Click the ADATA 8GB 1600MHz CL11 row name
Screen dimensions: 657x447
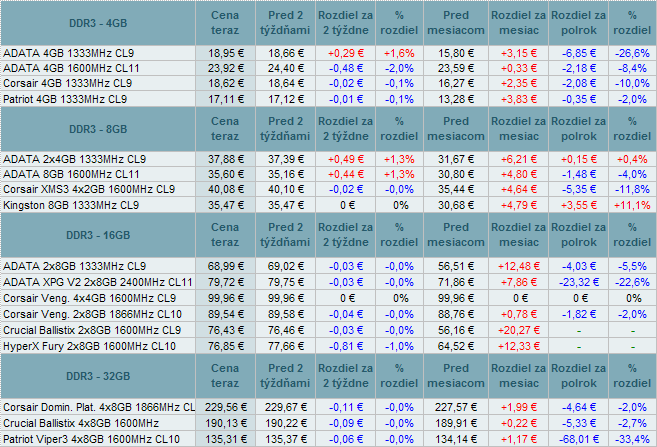(x=71, y=174)
